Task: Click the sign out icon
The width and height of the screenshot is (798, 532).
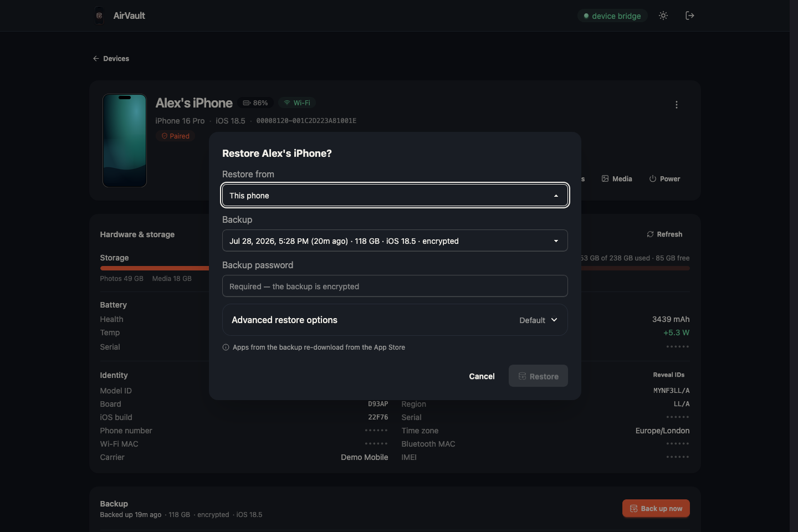Action: (690, 16)
